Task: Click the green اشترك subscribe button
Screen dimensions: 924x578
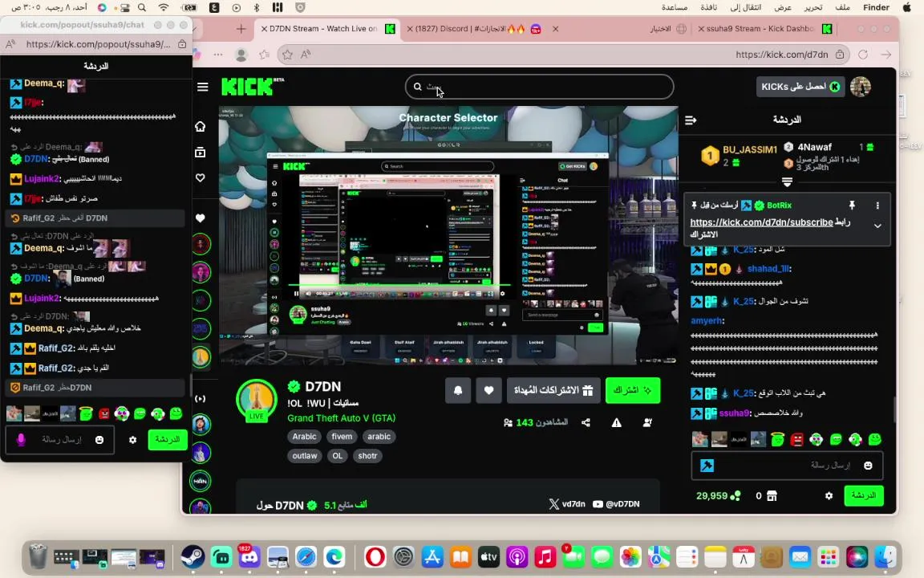Action: (x=633, y=390)
